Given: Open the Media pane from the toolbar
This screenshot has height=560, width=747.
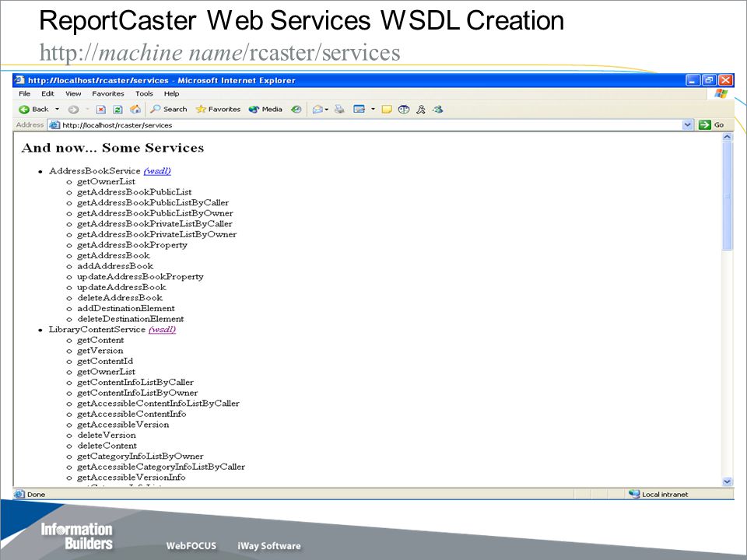Looking at the screenshot, I should [265, 109].
